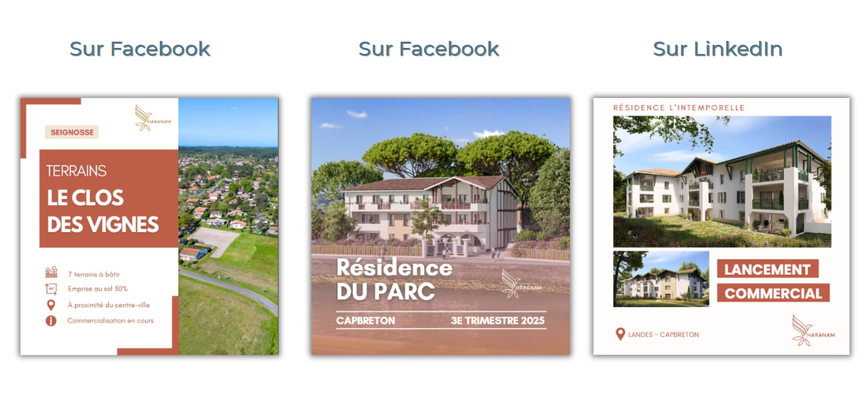Click the map pin beside centre-ville text
This screenshot has height=405, width=868.
(x=51, y=305)
